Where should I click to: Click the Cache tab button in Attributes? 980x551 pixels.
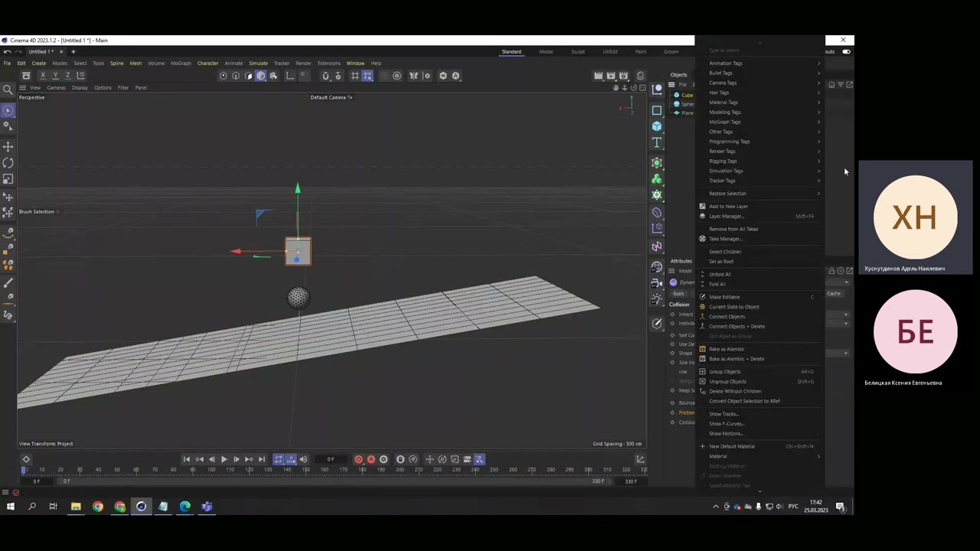(834, 294)
